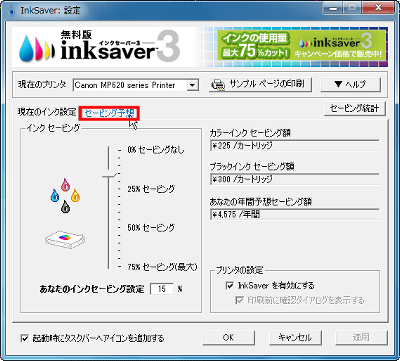The image size is (400, 361).
Task: Click the キャンセル button
Action: pyautogui.click(x=295, y=337)
